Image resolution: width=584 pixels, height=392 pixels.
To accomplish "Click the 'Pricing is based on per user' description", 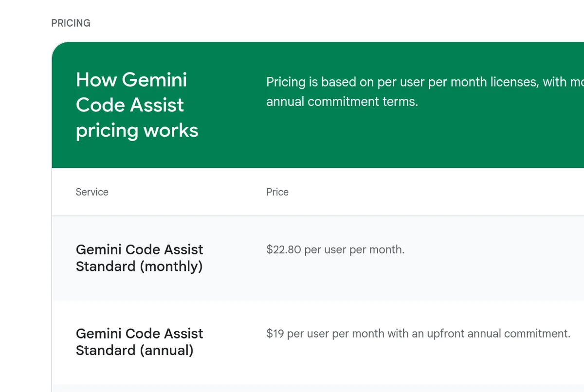I will [425, 92].
